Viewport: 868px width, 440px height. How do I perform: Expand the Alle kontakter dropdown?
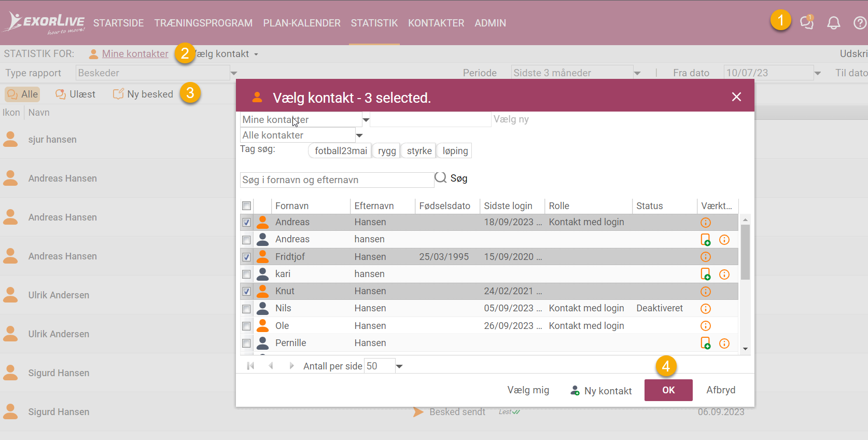pos(359,135)
